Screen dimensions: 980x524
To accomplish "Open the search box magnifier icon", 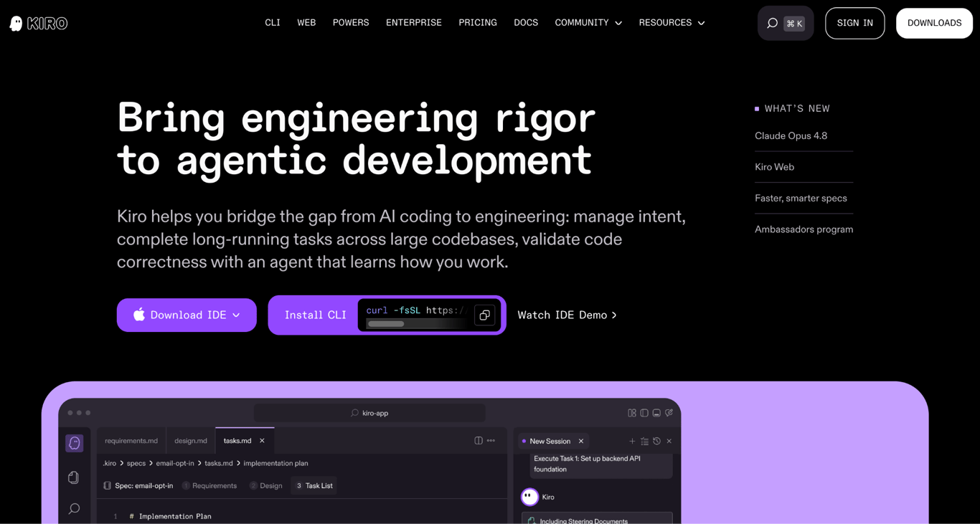I will click(772, 24).
